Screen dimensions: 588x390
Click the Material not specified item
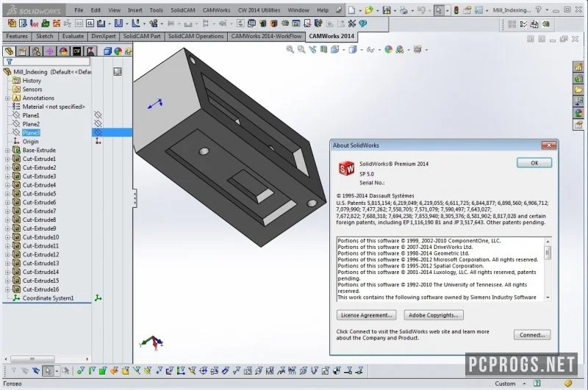pyautogui.click(x=54, y=106)
